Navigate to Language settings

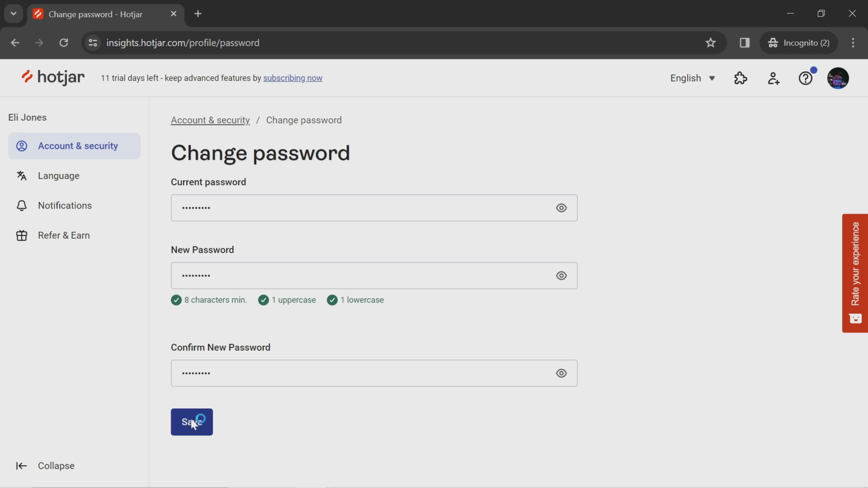tap(58, 175)
